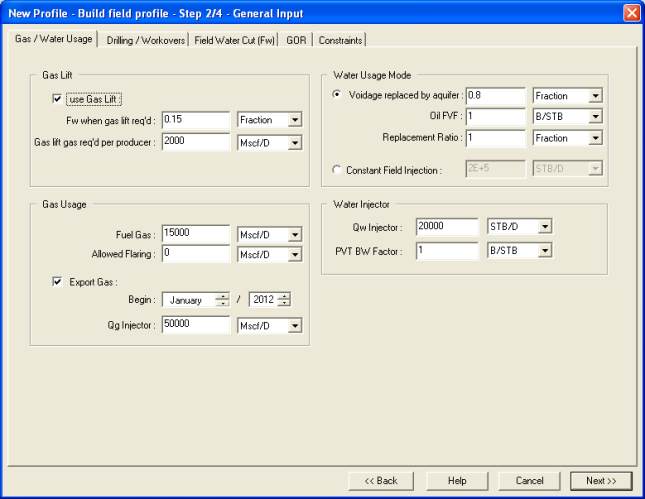The width and height of the screenshot is (645, 499).
Task: Close the New Profile dialog window
Action: (631, 13)
